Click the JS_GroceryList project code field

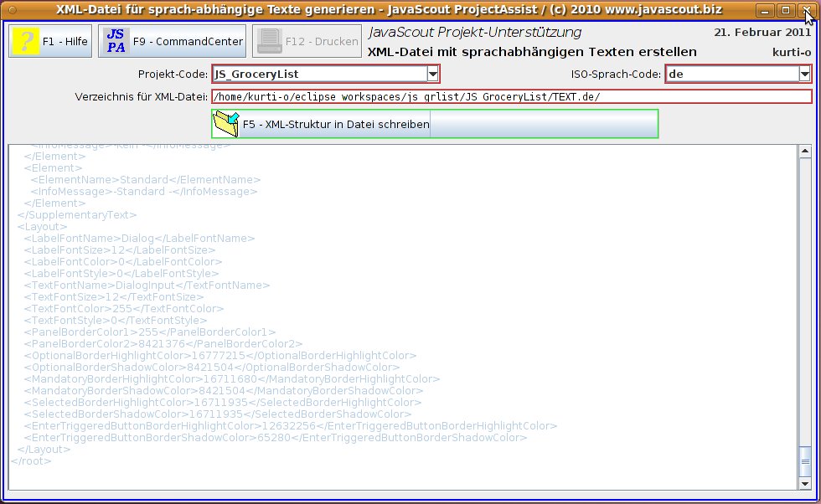(318, 75)
